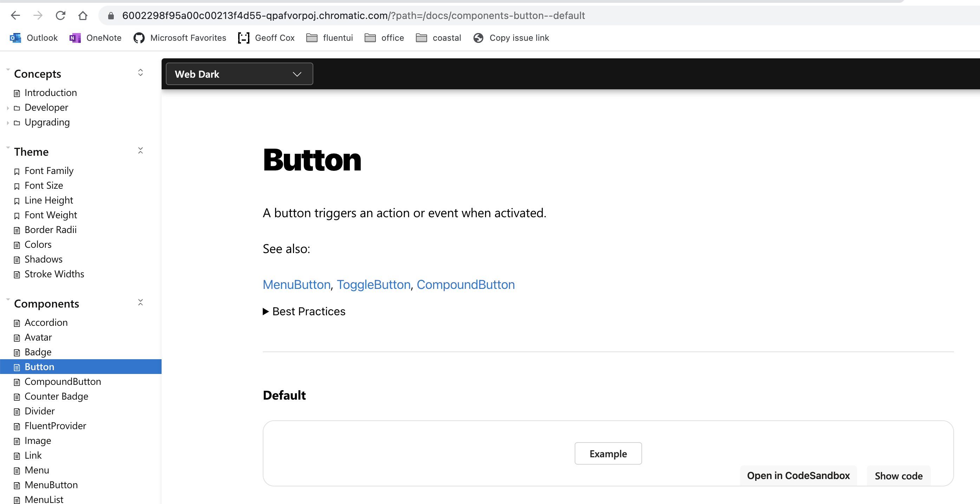Select Colors under the Theme section
The height and width of the screenshot is (504, 980).
pos(38,244)
